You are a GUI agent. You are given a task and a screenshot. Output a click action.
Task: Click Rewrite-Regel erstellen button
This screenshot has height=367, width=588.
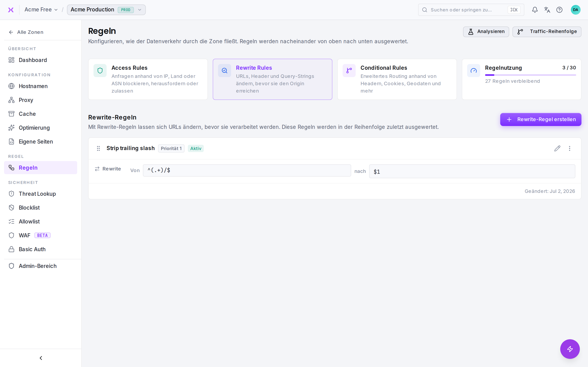[x=540, y=119]
